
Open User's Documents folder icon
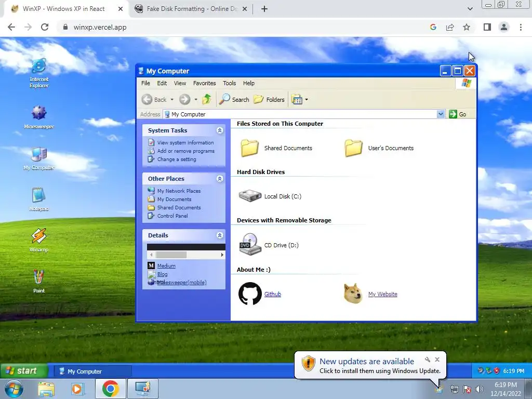point(353,148)
